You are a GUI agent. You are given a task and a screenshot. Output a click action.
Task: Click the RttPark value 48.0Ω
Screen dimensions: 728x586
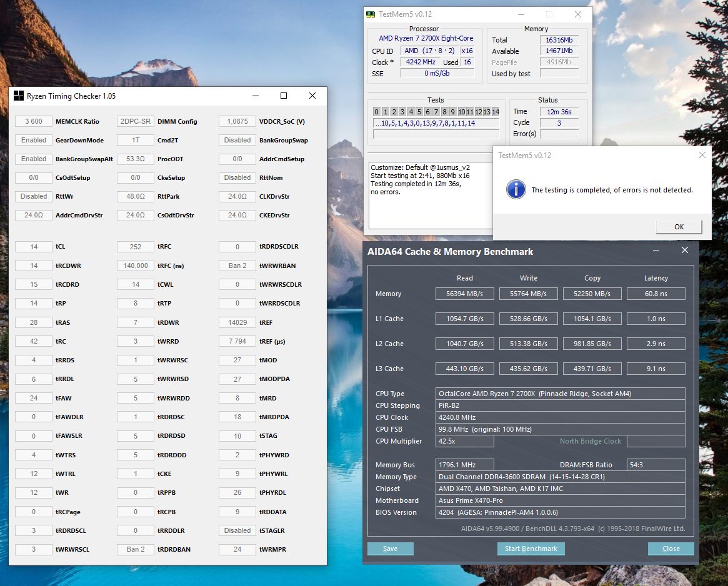click(x=136, y=196)
